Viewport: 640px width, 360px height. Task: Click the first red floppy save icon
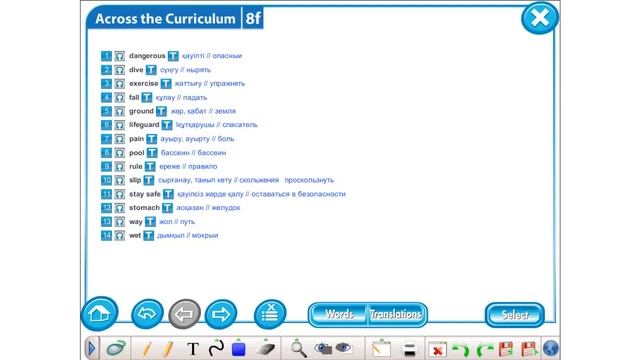tap(506, 349)
